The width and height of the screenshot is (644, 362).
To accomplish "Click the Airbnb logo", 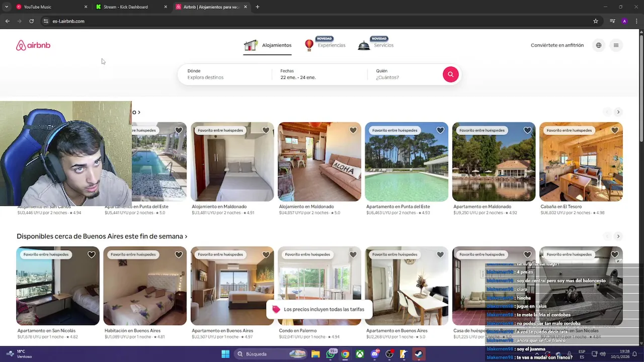I will coord(33,45).
